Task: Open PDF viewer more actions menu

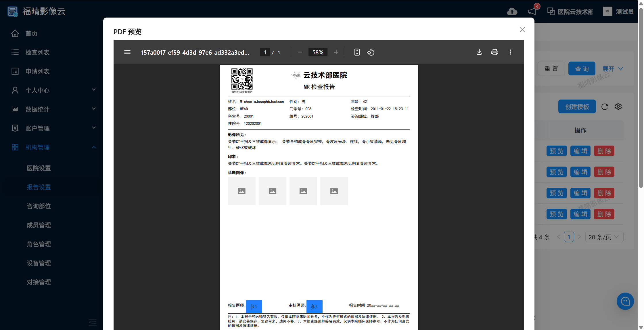Action: [510, 52]
